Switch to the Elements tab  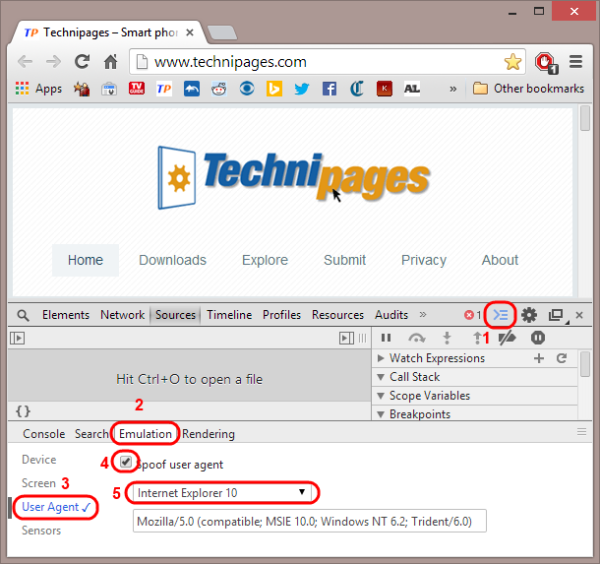(x=65, y=315)
